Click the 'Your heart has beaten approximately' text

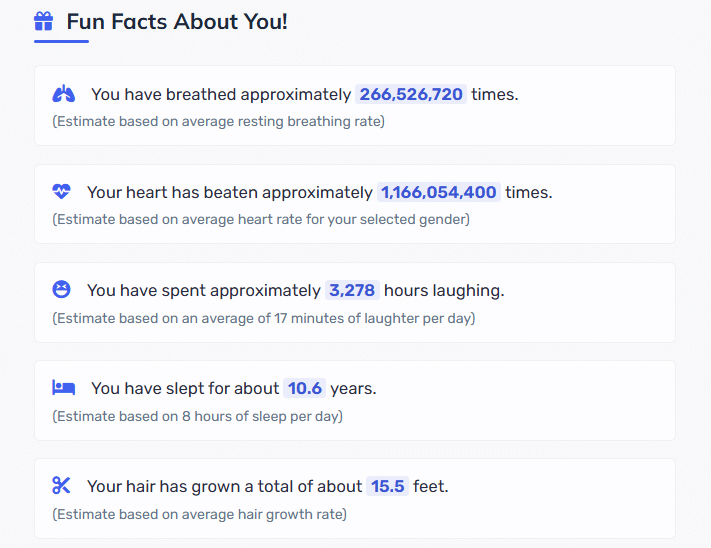pos(230,192)
